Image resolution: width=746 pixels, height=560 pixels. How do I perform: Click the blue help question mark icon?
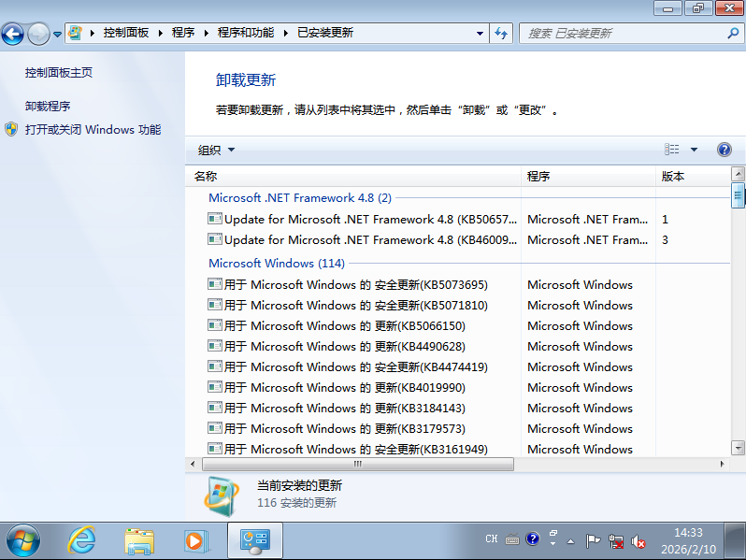724,150
